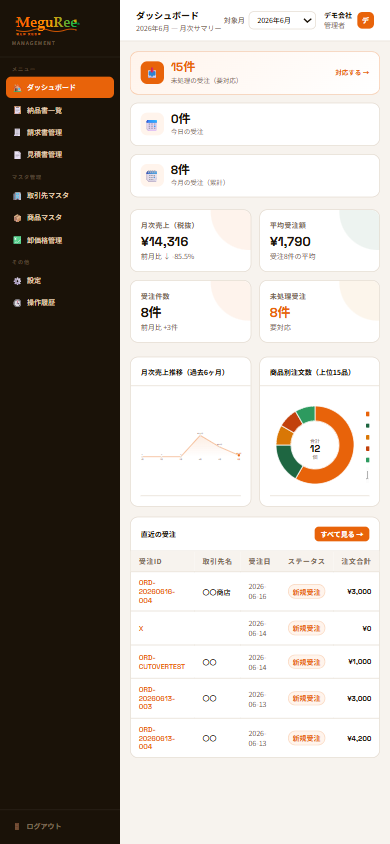Open ダッシュボード in the sidebar menu
390x844 pixels.
point(60,87)
